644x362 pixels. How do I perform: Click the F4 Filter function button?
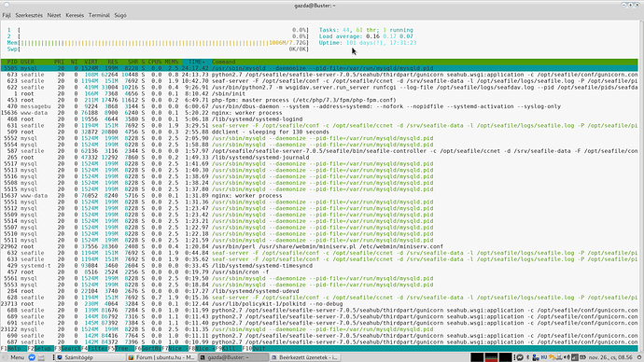coord(94,348)
